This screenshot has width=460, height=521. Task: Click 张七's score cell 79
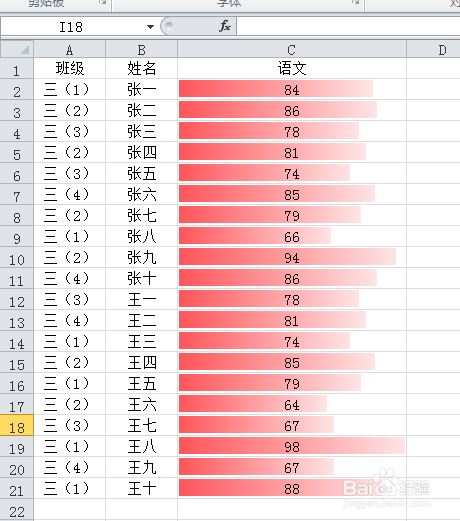292,216
